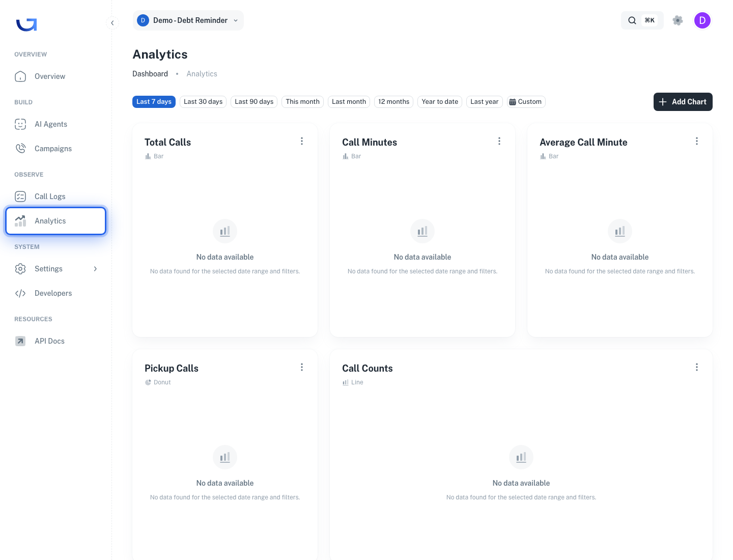Click the empty-state chart icon in Total Calls
The width and height of the screenshot is (733, 560).
(x=225, y=231)
